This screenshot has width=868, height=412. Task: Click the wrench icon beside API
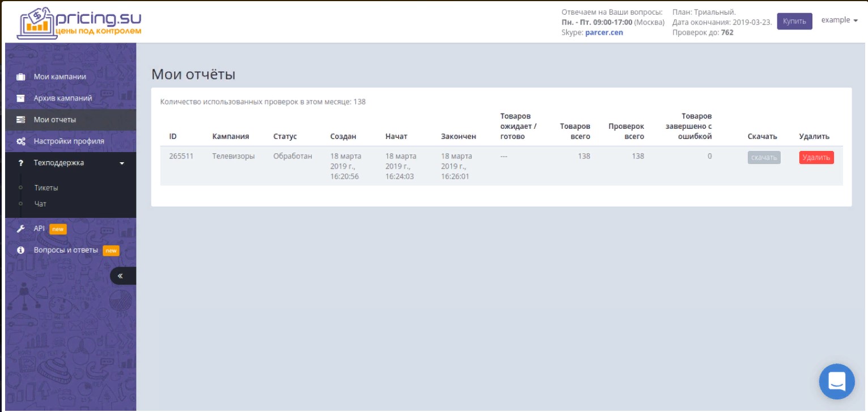click(21, 229)
